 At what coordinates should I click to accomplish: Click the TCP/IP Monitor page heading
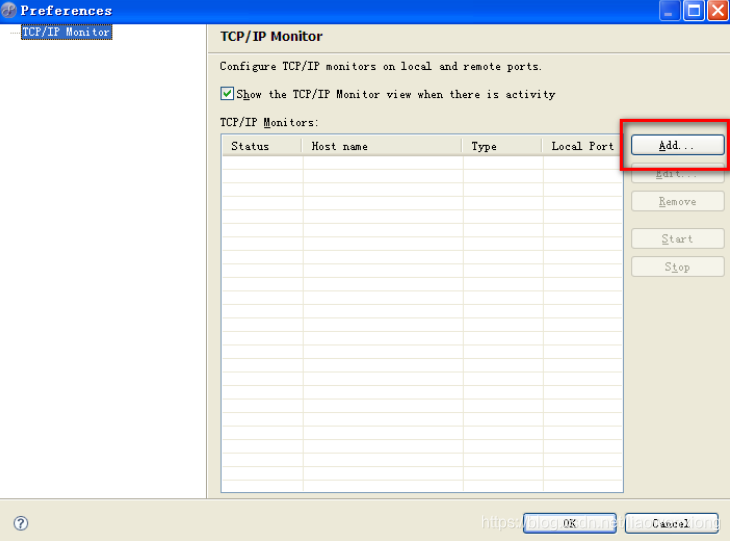(x=271, y=36)
